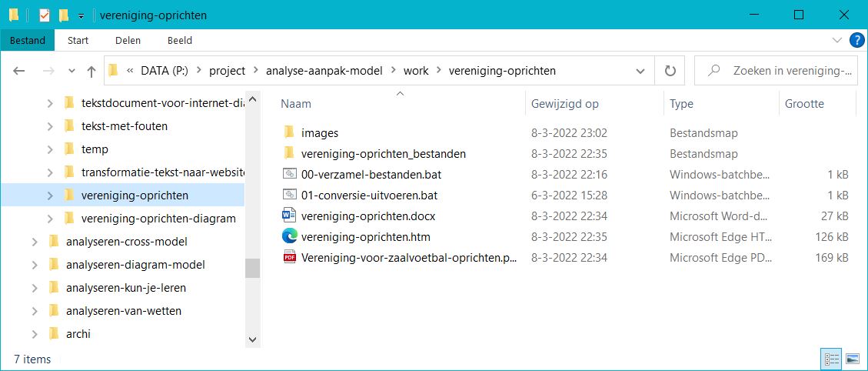868x371 pixels.
Task: Sort files by Gewijzigd op column
Action: point(564,104)
